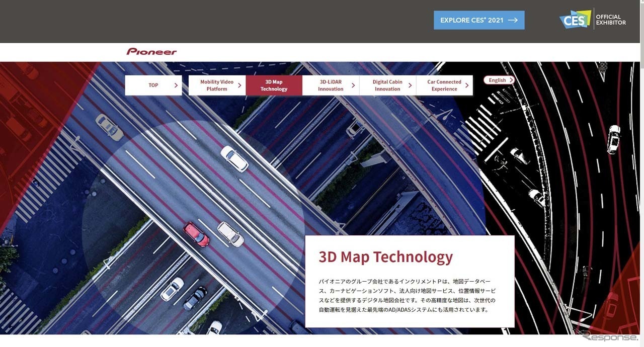The height and width of the screenshot is (347, 644).
Task: Click the 3D Map Technology heading
Action: [385, 257]
